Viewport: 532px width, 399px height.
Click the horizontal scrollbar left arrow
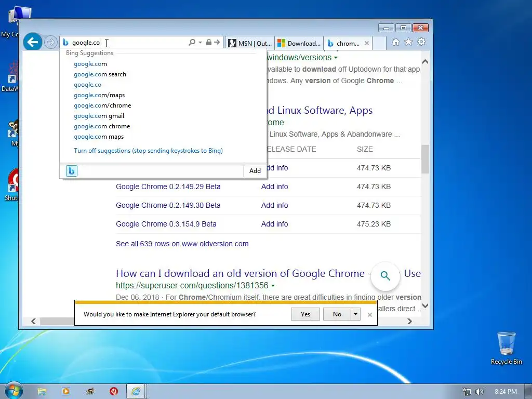click(34, 321)
